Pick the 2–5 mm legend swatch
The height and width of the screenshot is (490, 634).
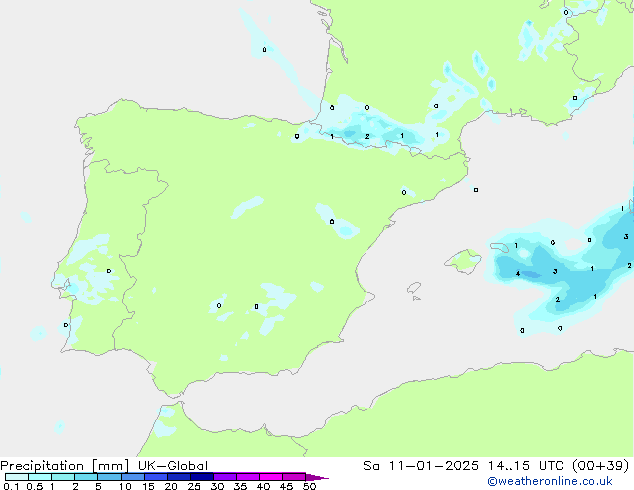(x=86, y=477)
